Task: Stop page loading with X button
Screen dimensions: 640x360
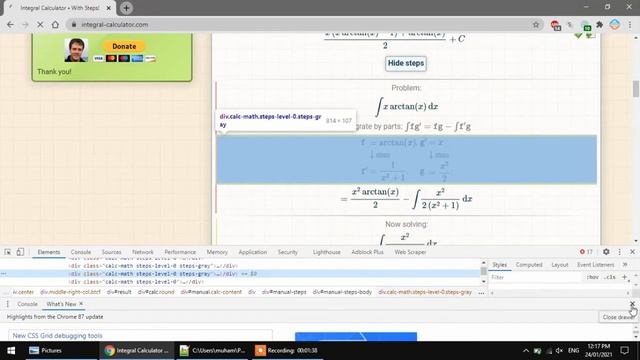Action: 40,24
